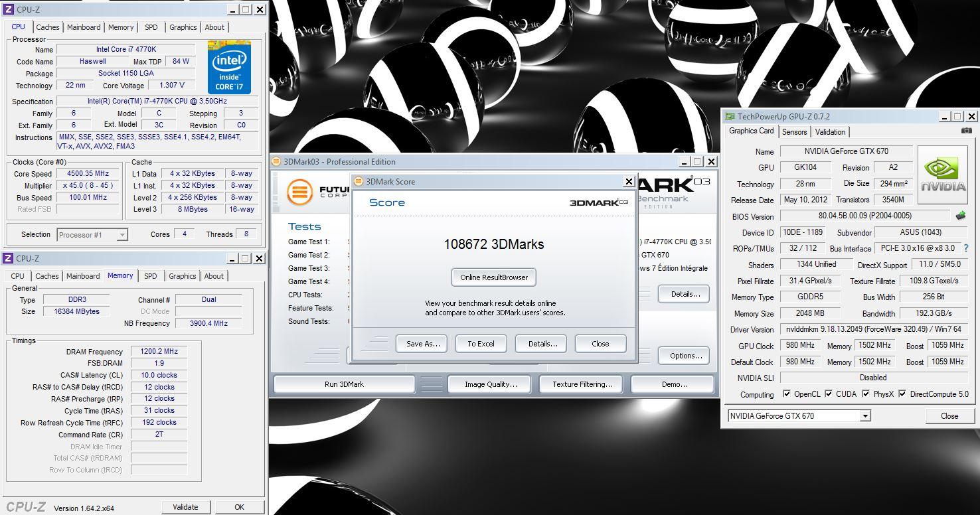Click Bus Interface question mark help icon
The width and height of the screenshot is (980, 515).
(x=966, y=248)
